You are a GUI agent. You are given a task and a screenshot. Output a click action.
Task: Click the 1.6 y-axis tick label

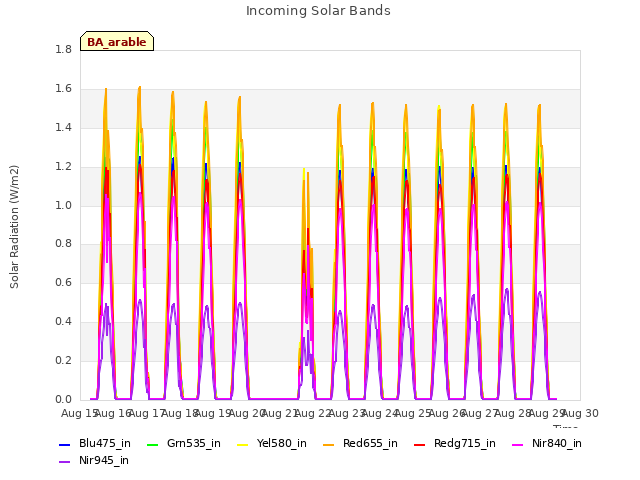tap(63, 89)
